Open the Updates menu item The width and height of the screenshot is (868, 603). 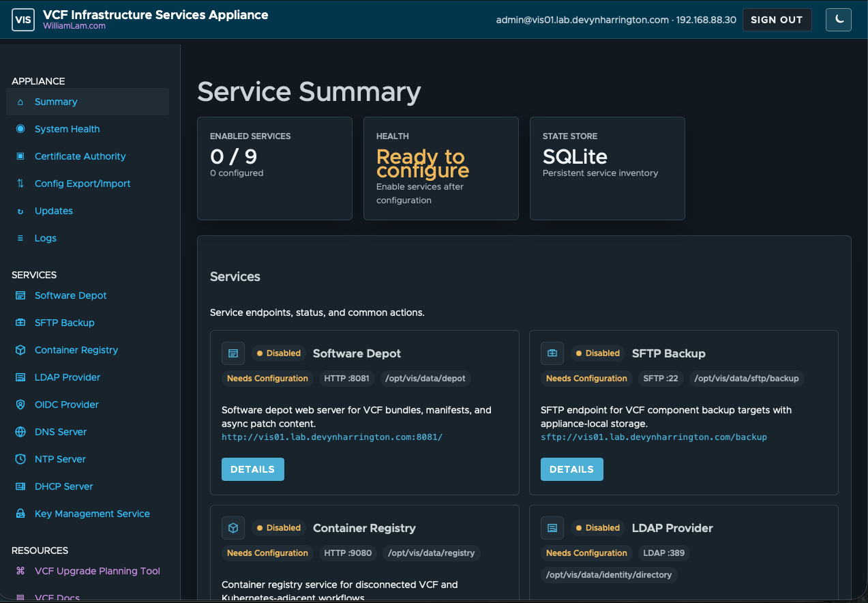click(87, 211)
